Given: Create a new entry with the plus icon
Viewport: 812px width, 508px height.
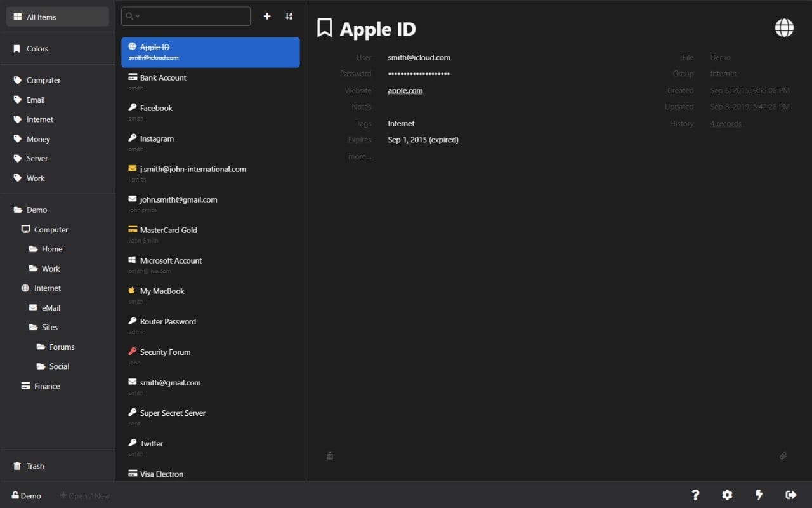Looking at the screenshot, I should 267,16.
